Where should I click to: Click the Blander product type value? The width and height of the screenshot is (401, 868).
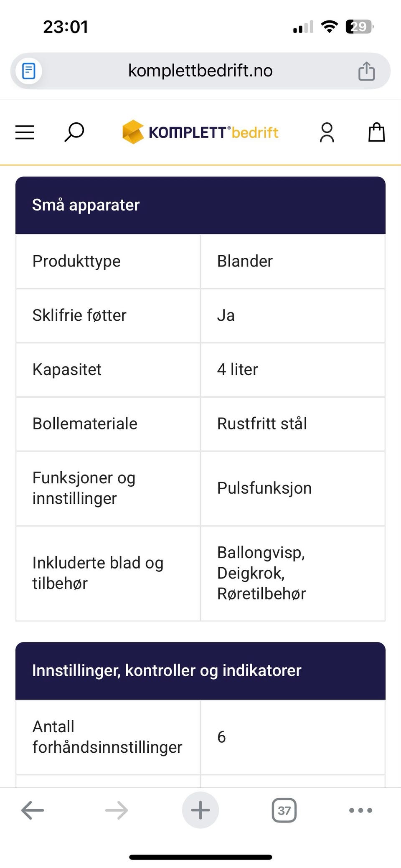tap(245, 261)
